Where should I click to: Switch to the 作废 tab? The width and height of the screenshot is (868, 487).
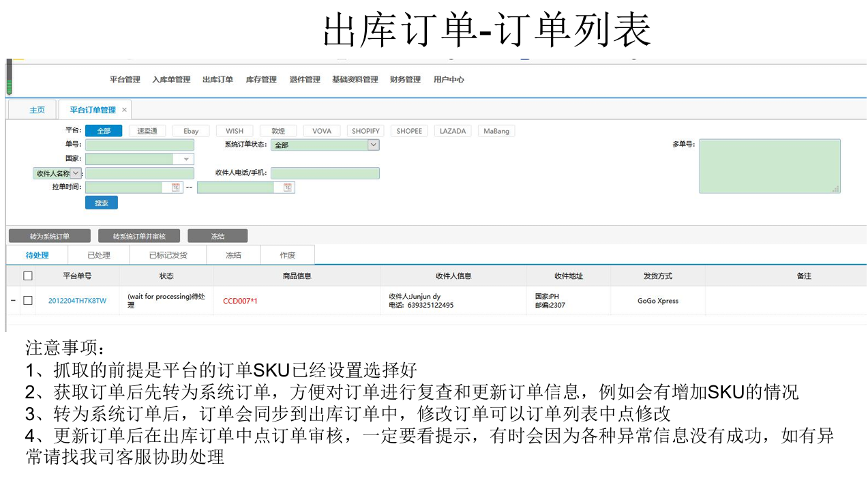[288, 255]
